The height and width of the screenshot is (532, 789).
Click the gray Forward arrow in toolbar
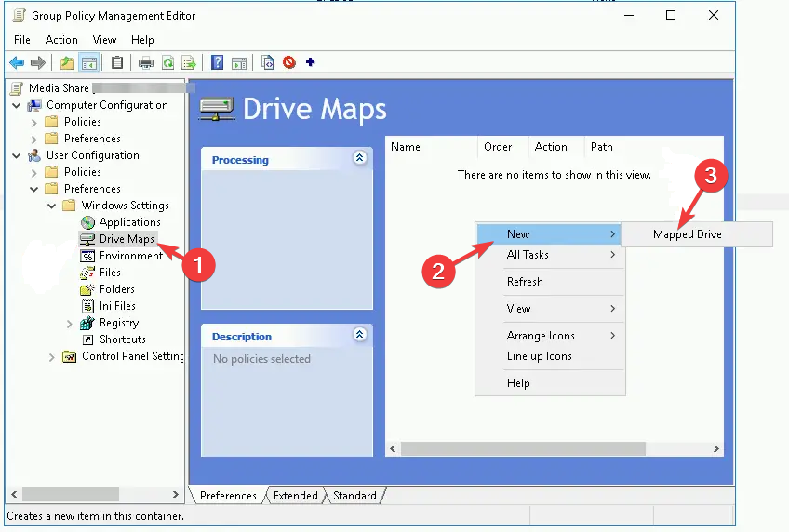click(38, 63)
